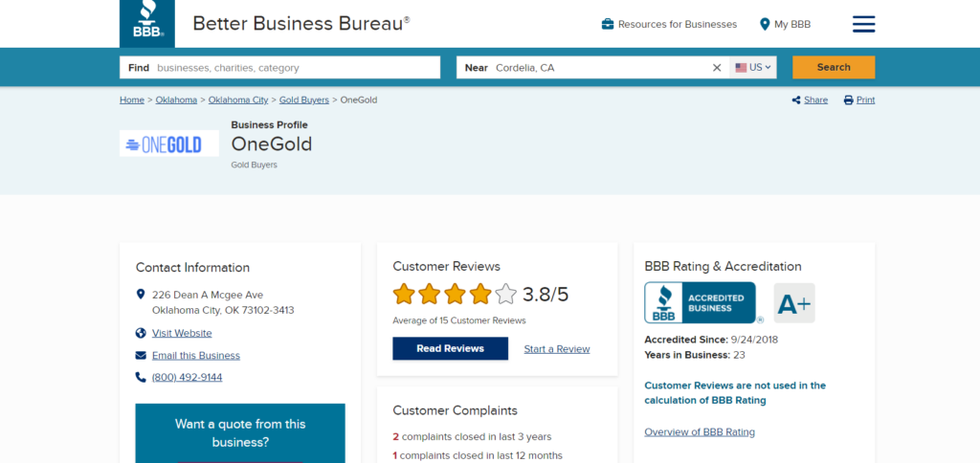The height and width of the screenshot is (463, 980).
Task: Open the Oklahoma City breadcrumb link
Action: [238, 100]
